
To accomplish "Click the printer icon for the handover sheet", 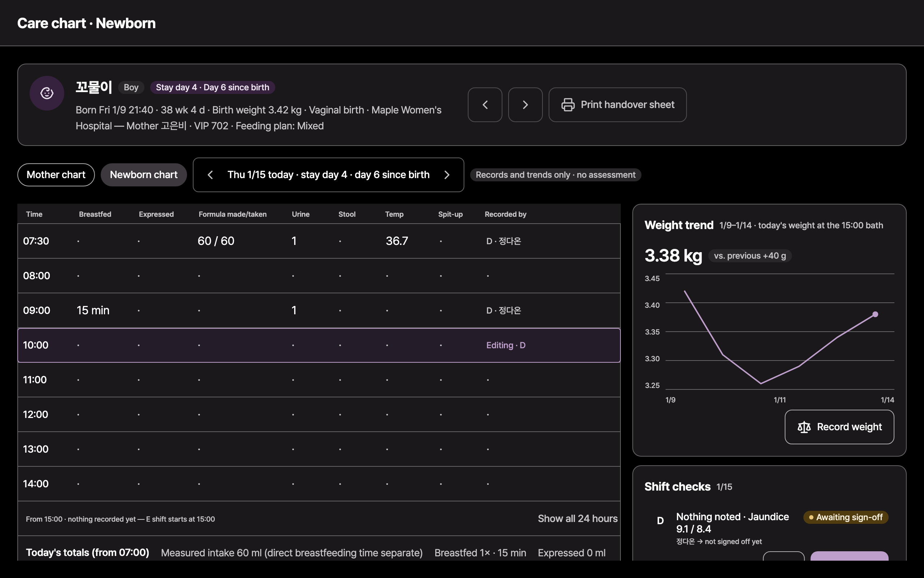I will coord(568,105).
